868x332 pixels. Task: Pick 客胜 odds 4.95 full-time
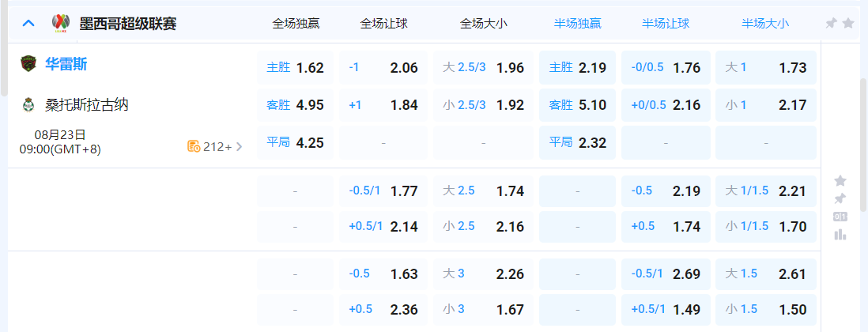[x=296, y=105]
